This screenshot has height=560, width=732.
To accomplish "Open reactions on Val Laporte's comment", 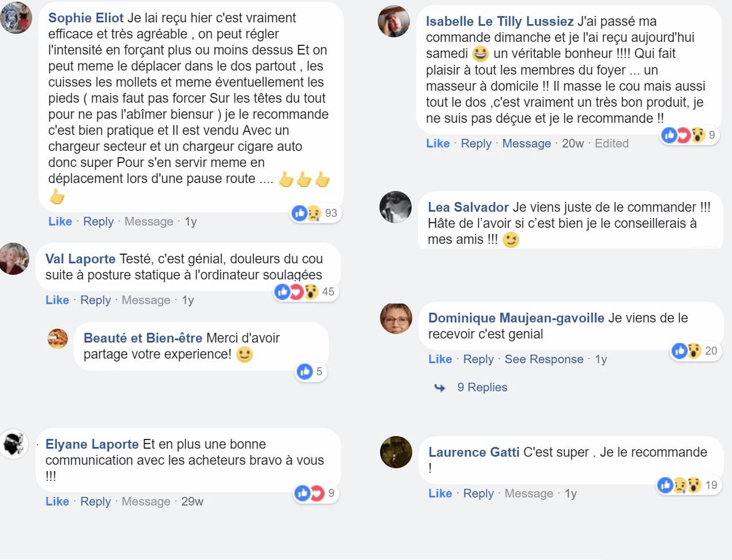I will (304, 292).
